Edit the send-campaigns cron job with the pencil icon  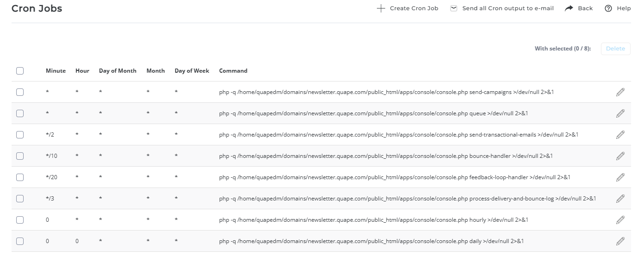pyautogui.click(x=620, y=92)
